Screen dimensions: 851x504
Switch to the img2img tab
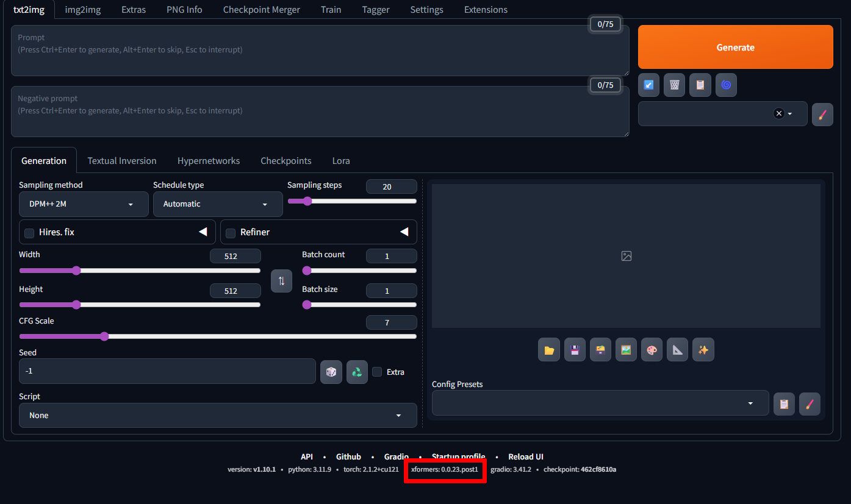pos(83,10)
